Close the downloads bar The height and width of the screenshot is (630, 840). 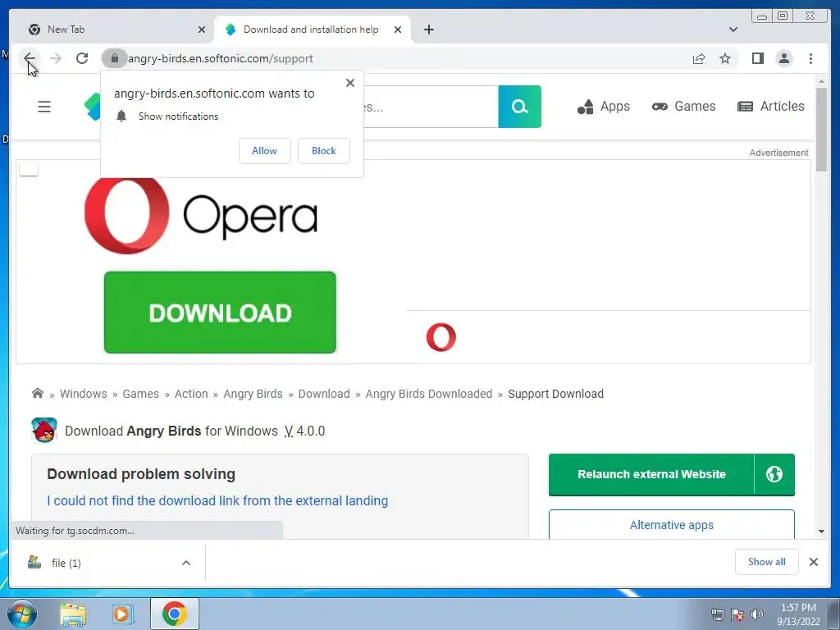point(813,561)
